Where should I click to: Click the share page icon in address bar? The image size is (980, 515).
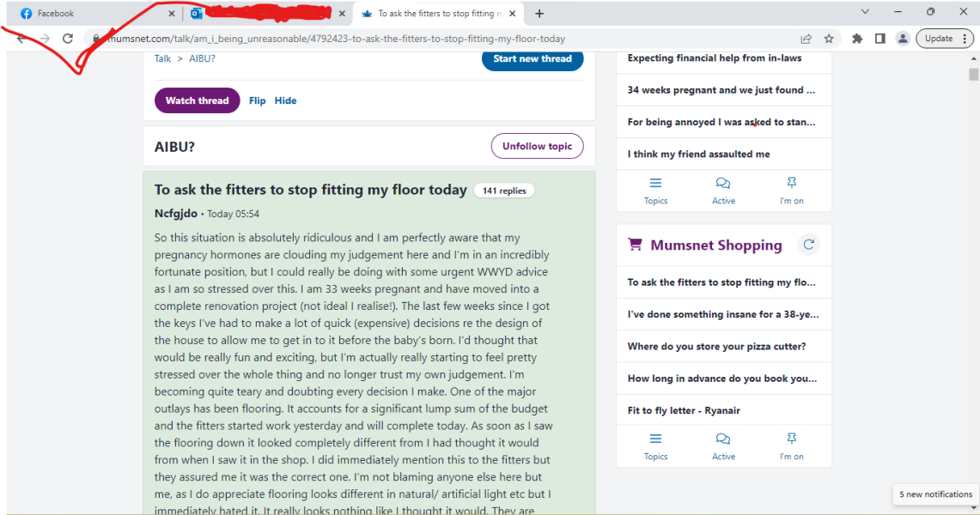click(806, 39)
